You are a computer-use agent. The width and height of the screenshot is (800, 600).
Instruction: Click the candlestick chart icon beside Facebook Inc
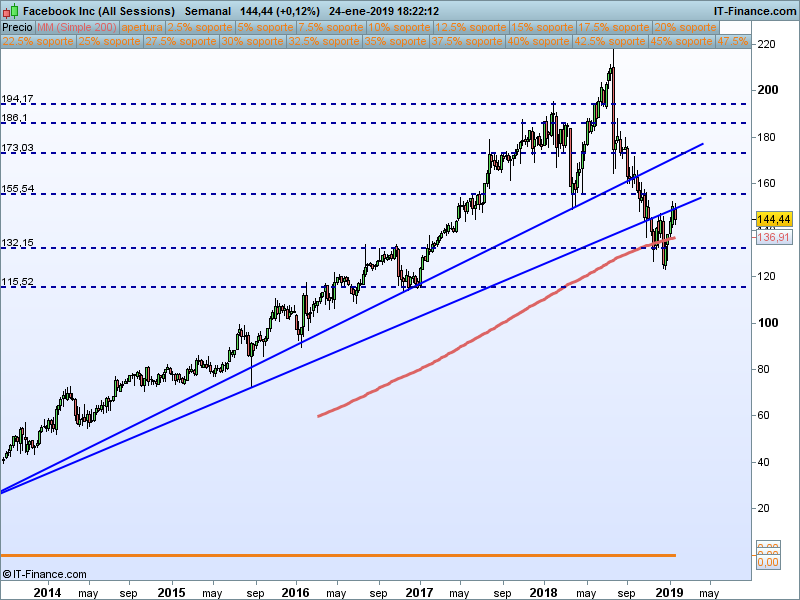[x=11, y=11]
